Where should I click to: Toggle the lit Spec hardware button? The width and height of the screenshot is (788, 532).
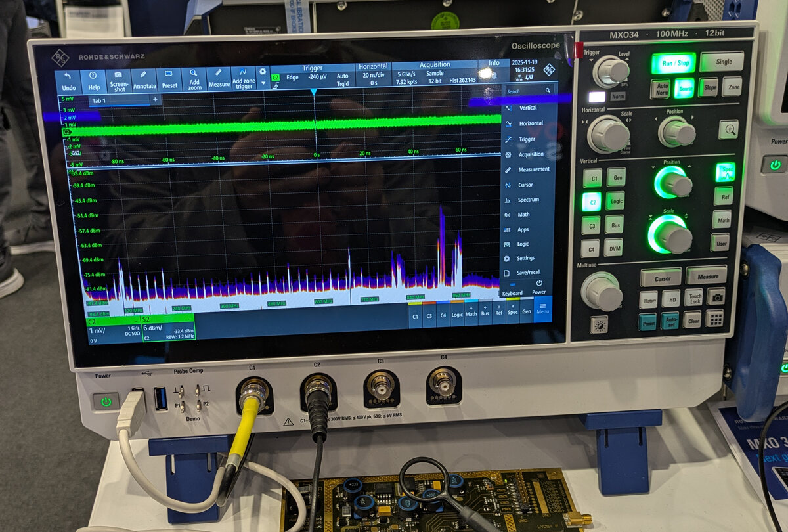click(x=726, y=172)
